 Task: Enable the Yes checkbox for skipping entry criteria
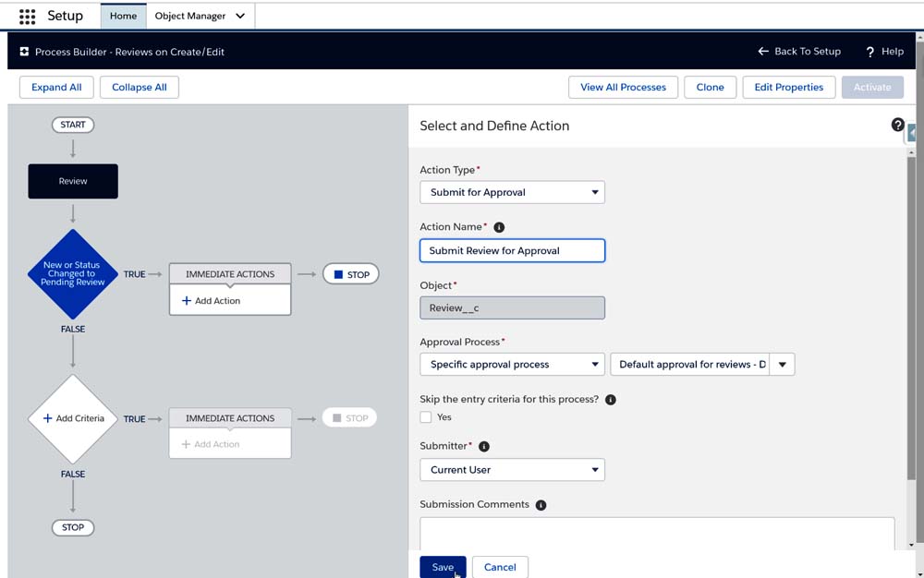coord(426,417)
